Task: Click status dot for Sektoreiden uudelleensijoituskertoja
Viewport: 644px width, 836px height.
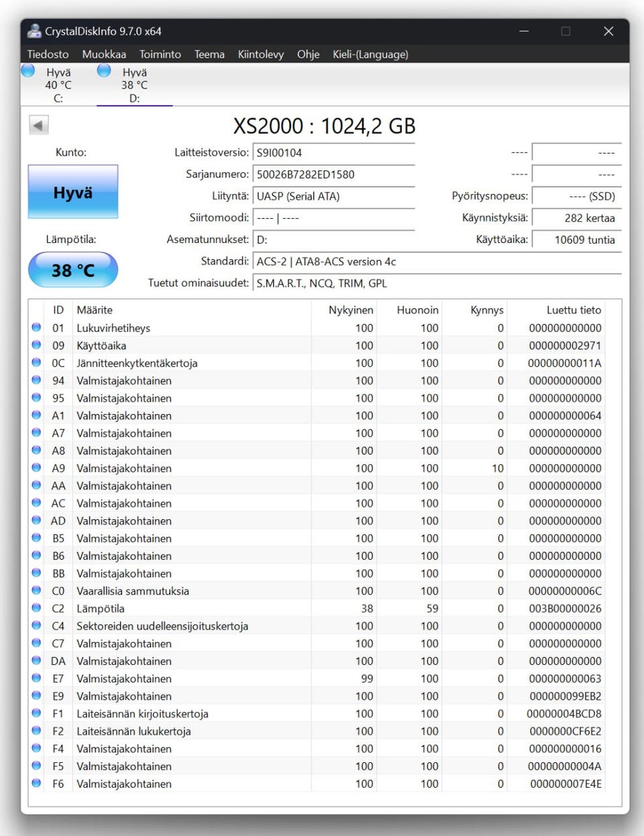Action: (36, 625)
